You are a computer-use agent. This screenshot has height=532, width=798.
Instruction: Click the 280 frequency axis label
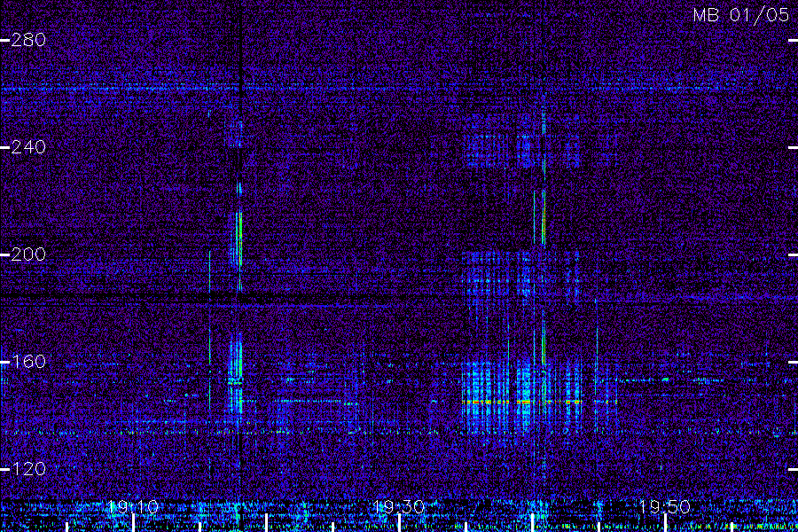(28, 40)
